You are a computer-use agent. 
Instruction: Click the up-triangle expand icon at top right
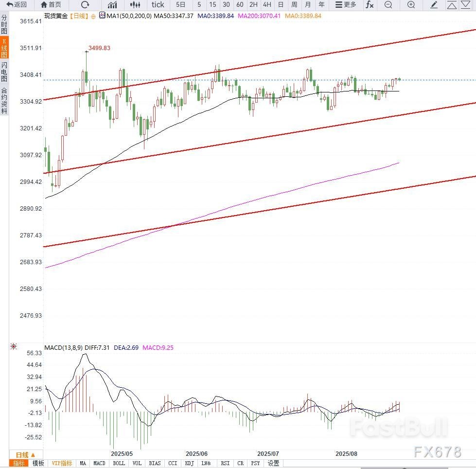[x=452, y=5]
